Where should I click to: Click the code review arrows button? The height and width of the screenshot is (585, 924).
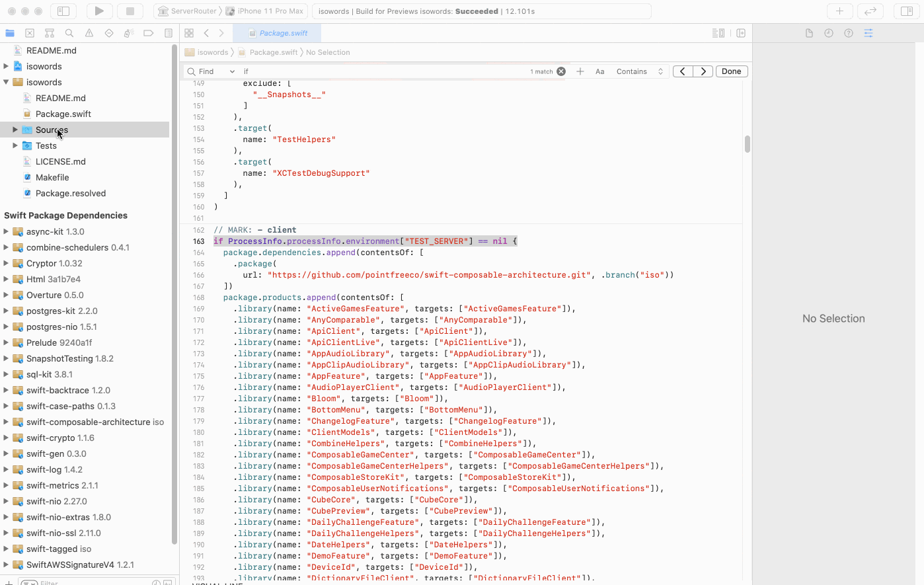coord(870,11)
